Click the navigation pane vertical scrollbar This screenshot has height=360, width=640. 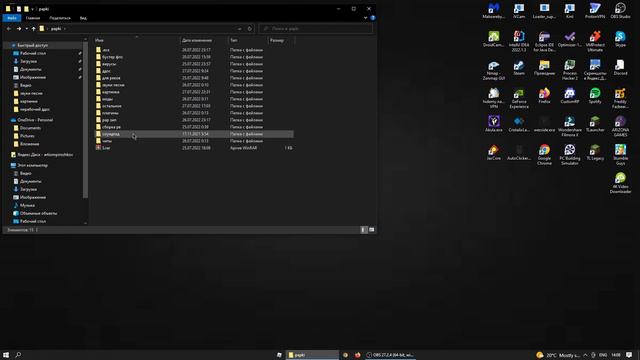coord(85,120)
